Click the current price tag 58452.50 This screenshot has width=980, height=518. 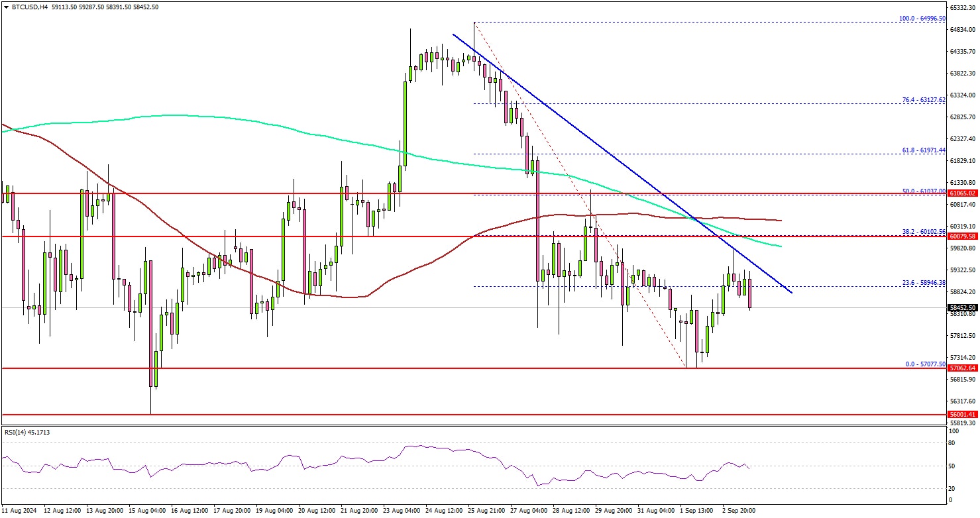point(962,308)
